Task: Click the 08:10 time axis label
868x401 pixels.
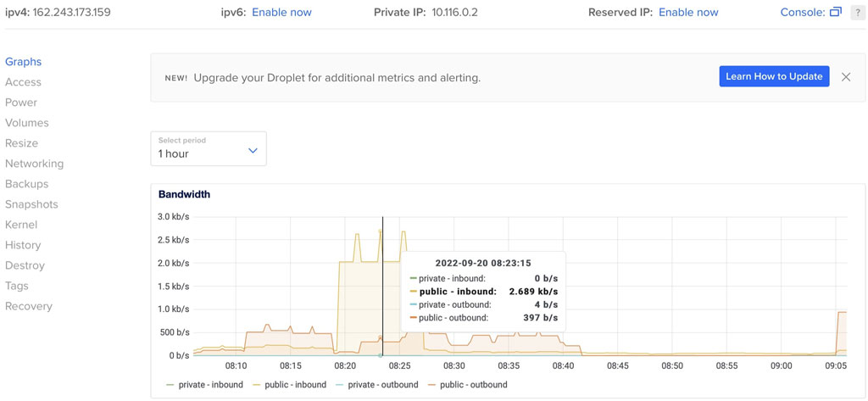Action: [236, 366]
